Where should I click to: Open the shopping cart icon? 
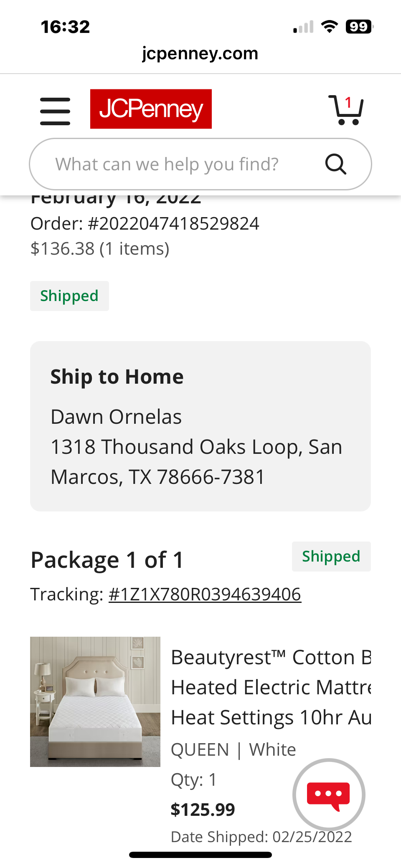pyautogui.click(x=345, y=110)
